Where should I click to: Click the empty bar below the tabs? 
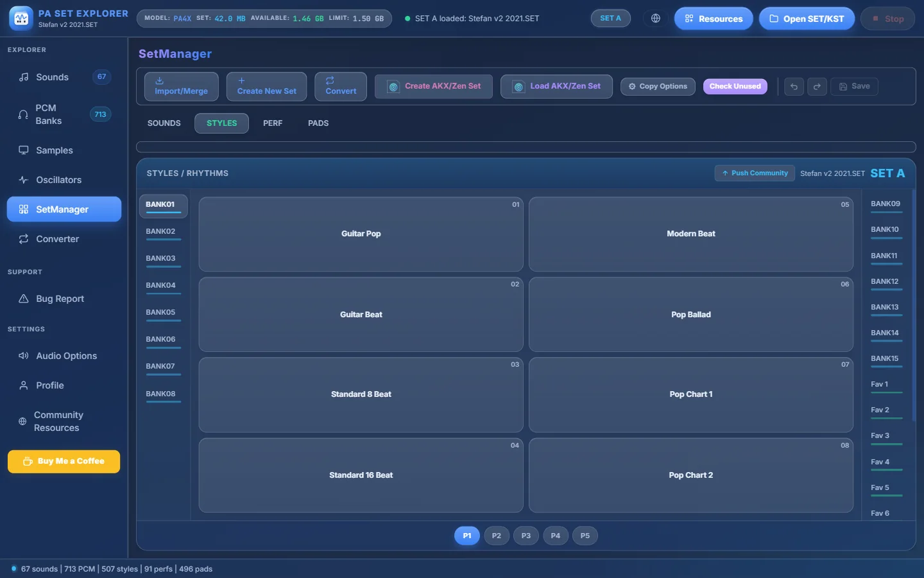[526, 147]
